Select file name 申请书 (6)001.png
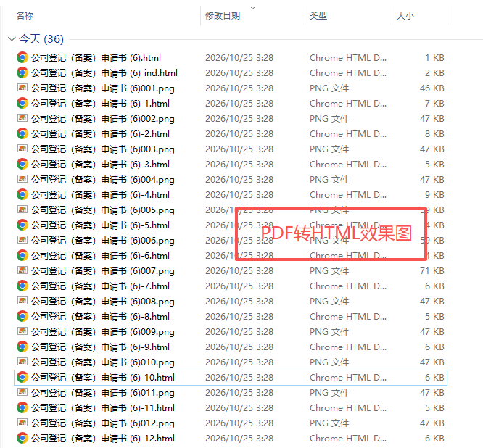Image resolution: width=483 pixels, height=448 pixels. [102, 88]
